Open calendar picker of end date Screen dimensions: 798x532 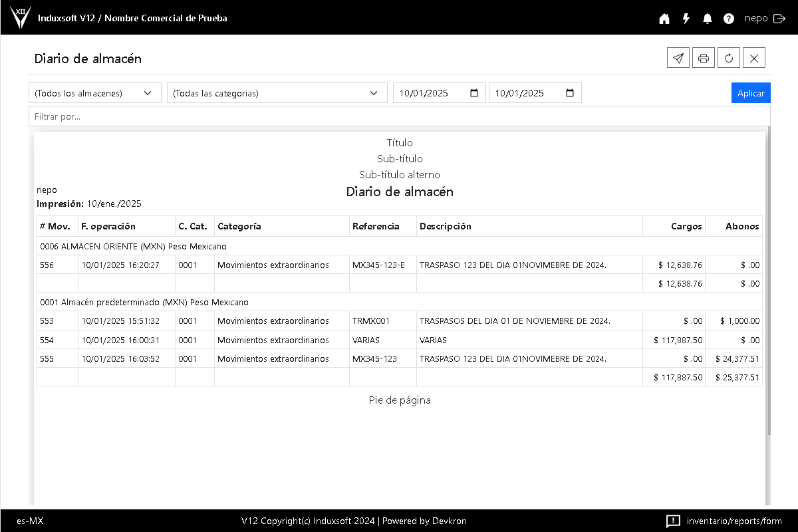click(x=570, y=93)
